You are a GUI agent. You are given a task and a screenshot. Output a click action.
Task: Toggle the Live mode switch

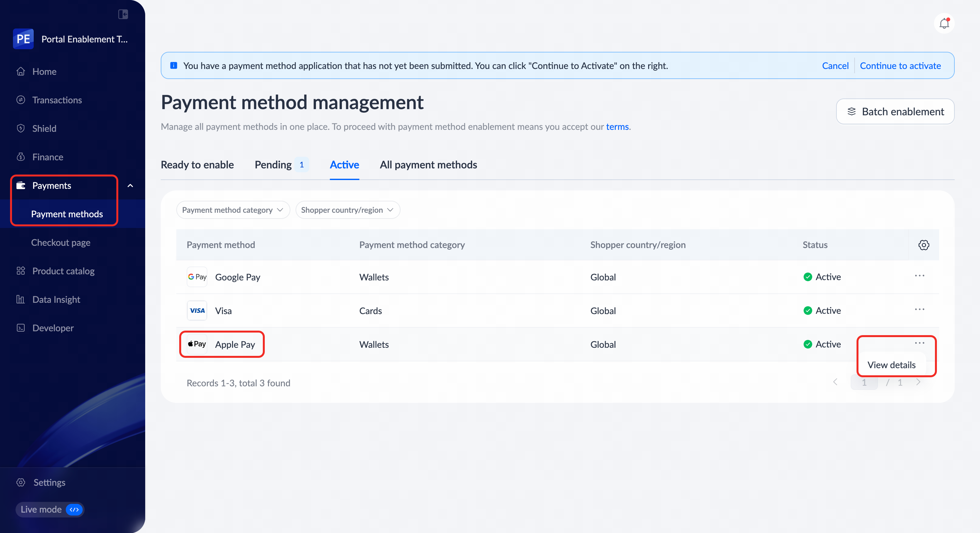tap(75, 510)
